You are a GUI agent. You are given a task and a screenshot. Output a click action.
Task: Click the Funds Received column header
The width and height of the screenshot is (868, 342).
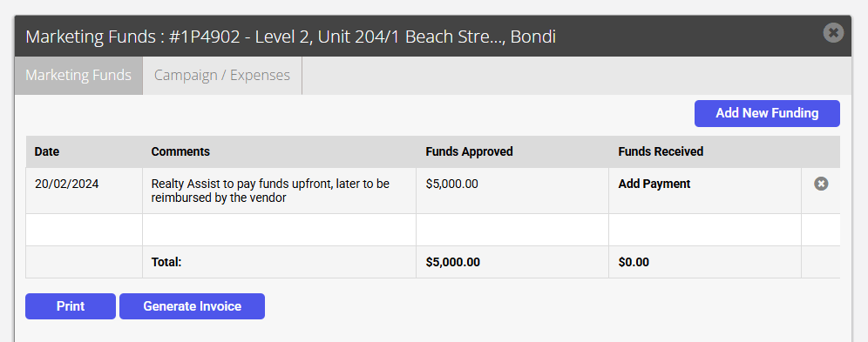coord(661,151)
